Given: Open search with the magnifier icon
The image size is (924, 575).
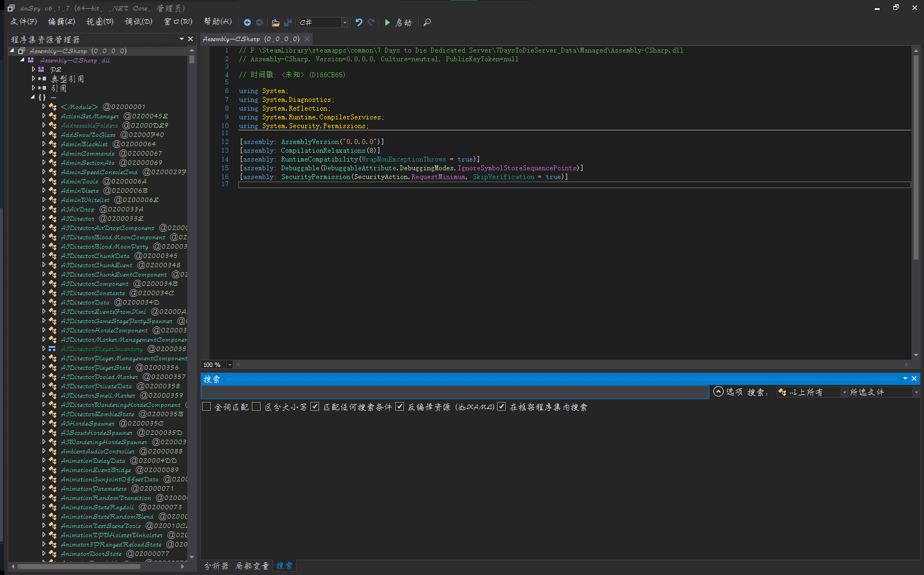Looking at the screenshot, I should click(x=427, y=22).
